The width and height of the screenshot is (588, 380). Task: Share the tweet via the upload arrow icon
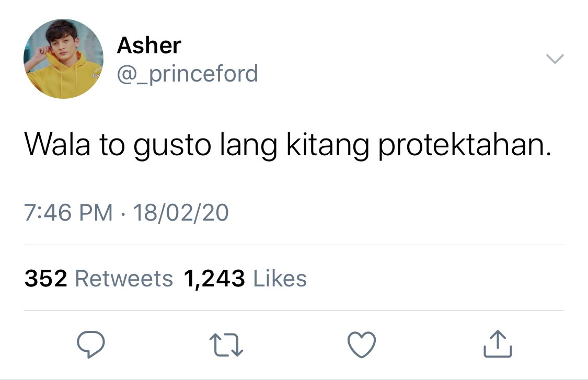498,343
